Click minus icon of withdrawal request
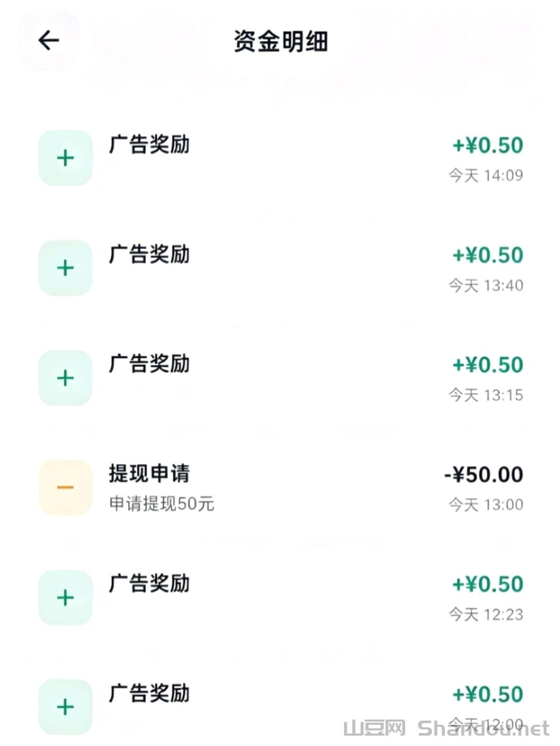560x746 pixels. [x=65, y=488]
